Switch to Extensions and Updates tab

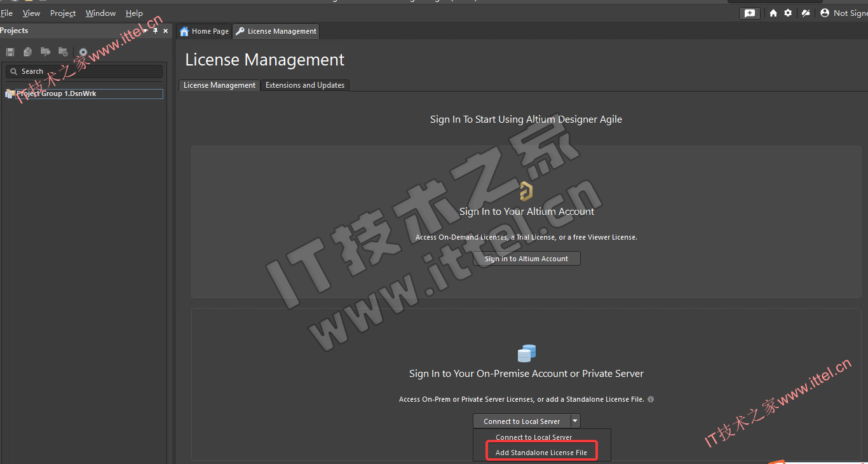click(305, 85)
